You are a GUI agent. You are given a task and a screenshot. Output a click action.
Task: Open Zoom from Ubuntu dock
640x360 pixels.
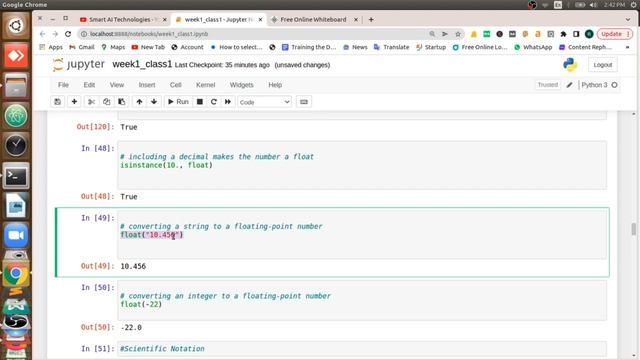click(16, 236)
